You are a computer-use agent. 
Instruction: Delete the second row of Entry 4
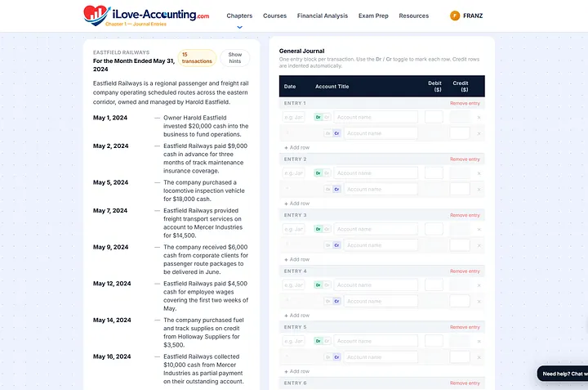point(479,302)
